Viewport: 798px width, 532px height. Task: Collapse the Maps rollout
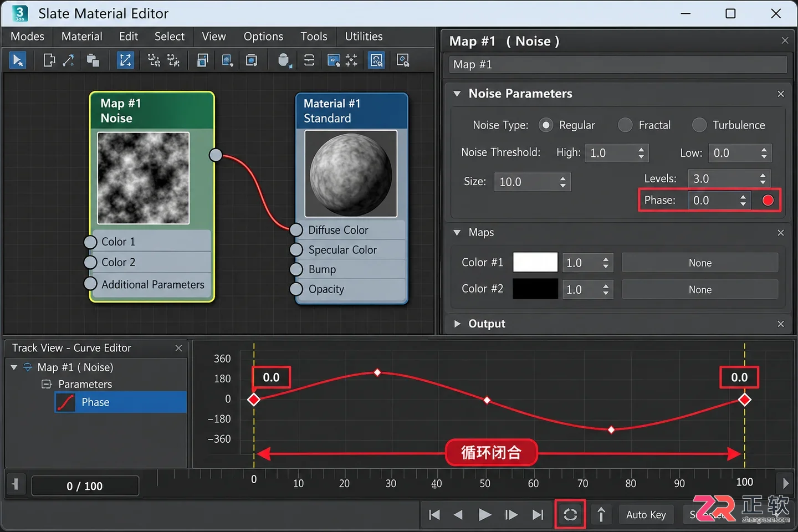pos(457,233)
